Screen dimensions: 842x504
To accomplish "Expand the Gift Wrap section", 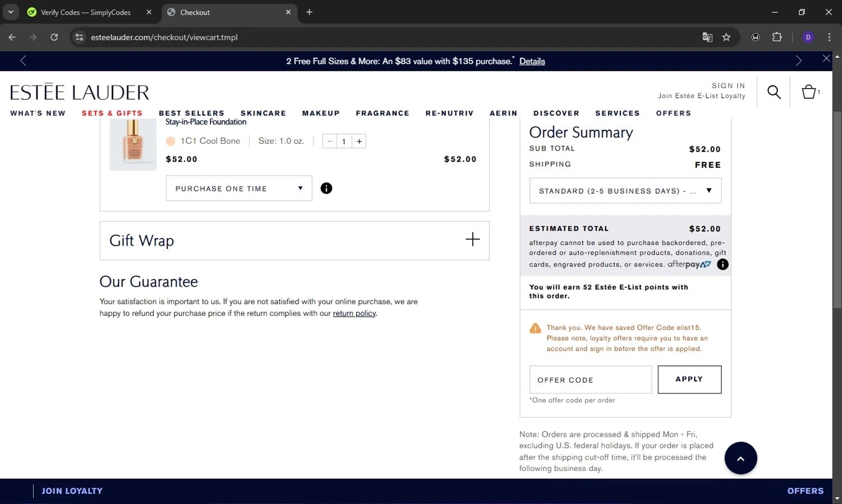I will (473, 240).
